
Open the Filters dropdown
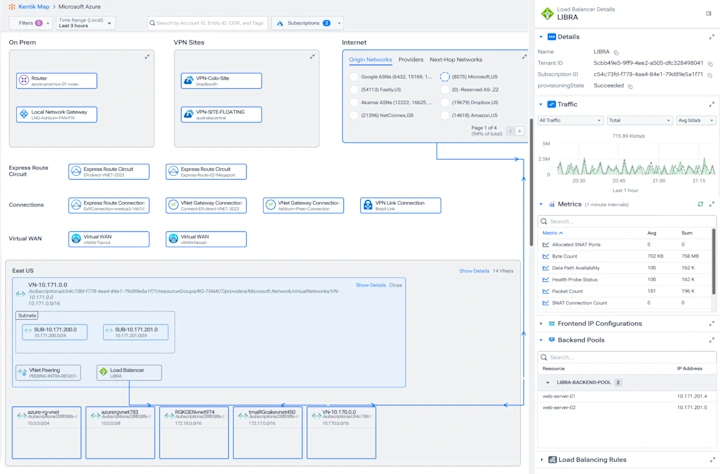[31, 23]
